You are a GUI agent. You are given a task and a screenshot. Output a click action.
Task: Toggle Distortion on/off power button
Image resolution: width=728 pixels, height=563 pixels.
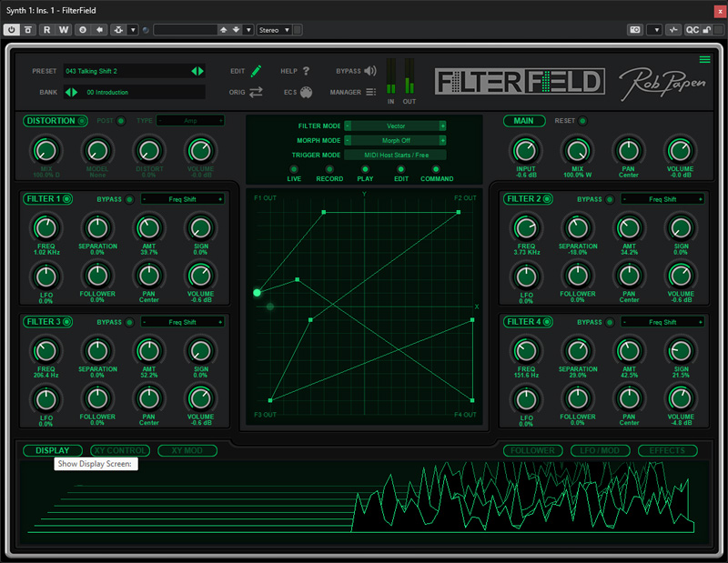pyautogui.click(x=82, y=121)
